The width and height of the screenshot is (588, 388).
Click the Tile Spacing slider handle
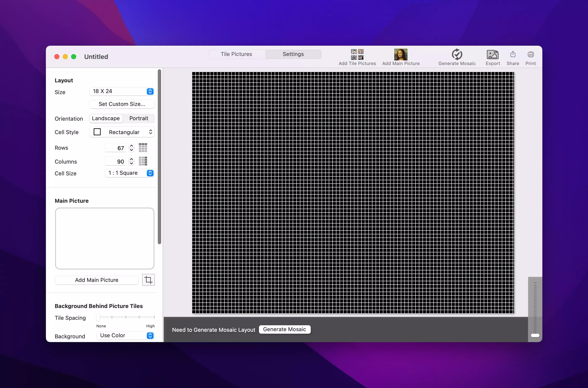[x=98, y=317]
